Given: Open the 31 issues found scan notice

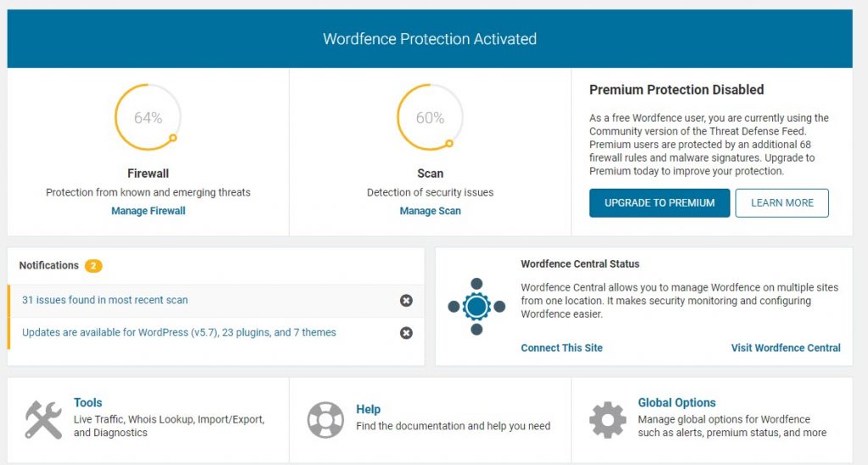Looking at the screenshot, I should click(x=105, y=300).
